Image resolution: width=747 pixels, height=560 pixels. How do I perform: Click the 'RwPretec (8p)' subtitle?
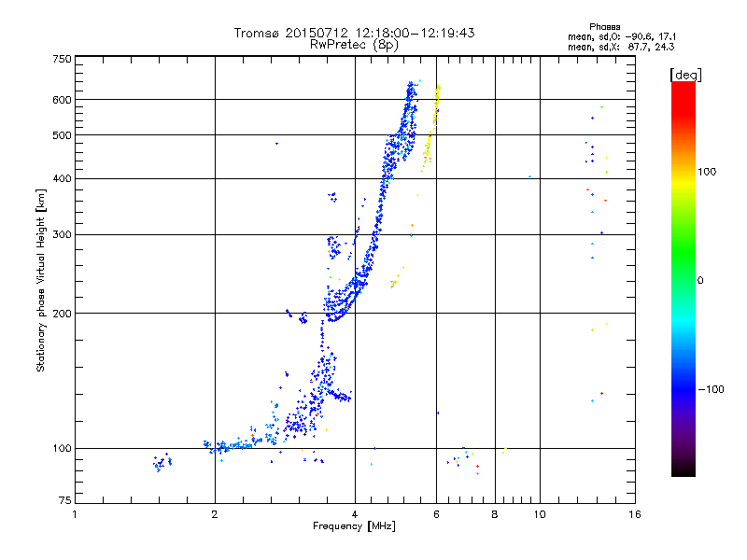[x=354, y=45]
